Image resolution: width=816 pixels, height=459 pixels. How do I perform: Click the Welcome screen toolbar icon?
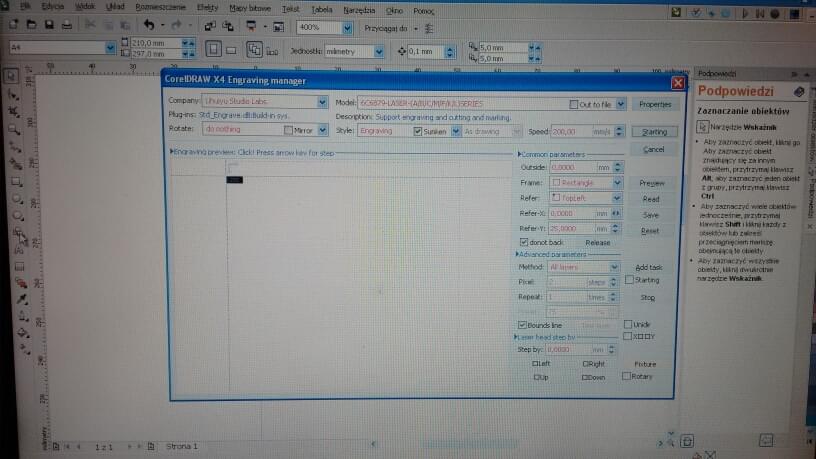[x=278, y=27]
